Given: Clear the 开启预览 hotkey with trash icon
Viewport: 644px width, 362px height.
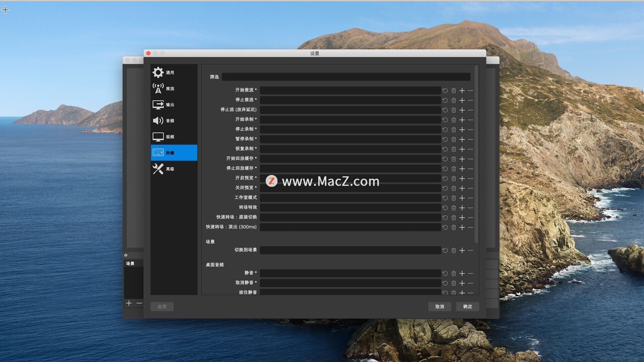Looking at the screenshot, I should (453, 178).
